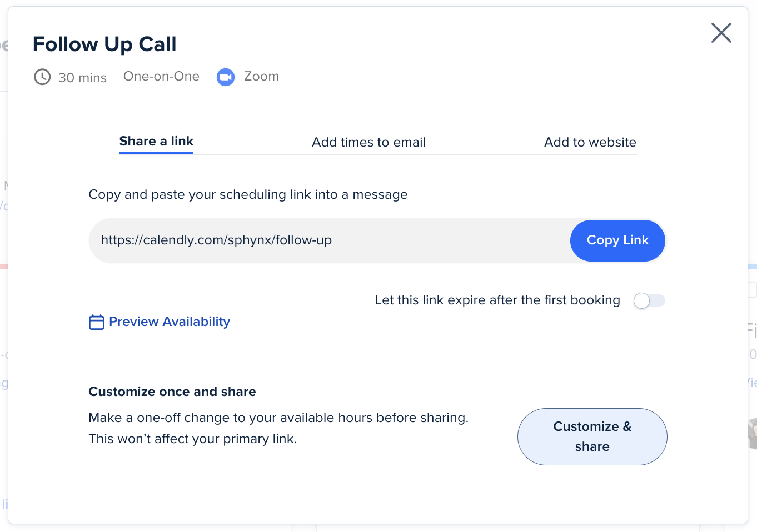The image size is (757, 532).
Task: Open Add times to email tab
Action: point(368,142)
